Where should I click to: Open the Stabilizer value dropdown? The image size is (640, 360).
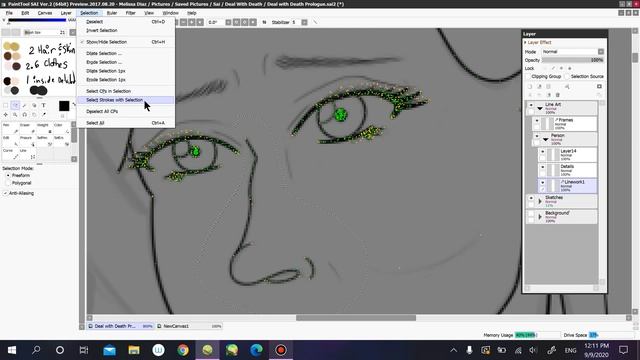click(x=304, y=22)
